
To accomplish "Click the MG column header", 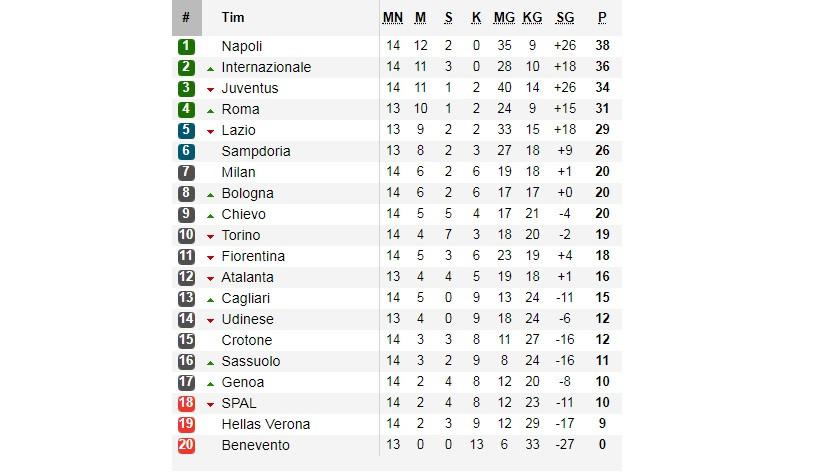I will coord(504,17).
